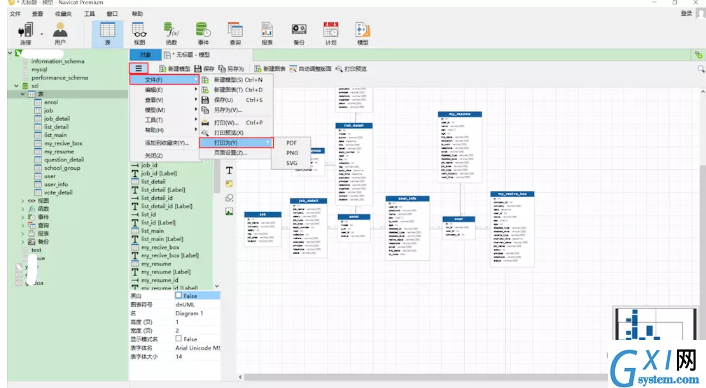
Task: Open the 编辑(E) popup menu entry
Action: click(x=164, y=90)
